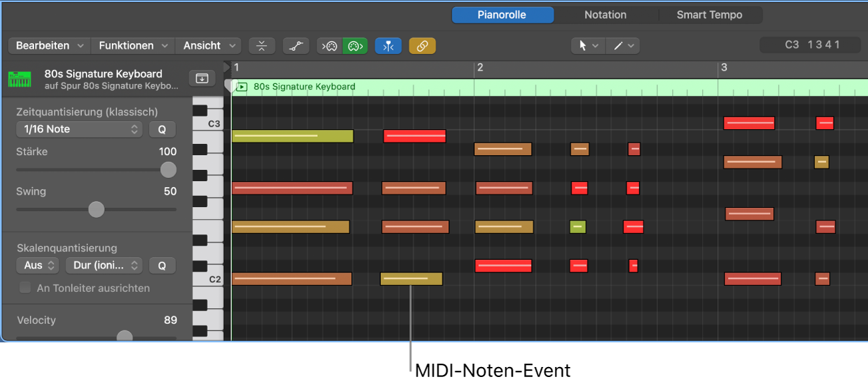Viewport: 868px width, 383px height.
Task: Click the collapse mode icon in toolbar
Action: 262,46
